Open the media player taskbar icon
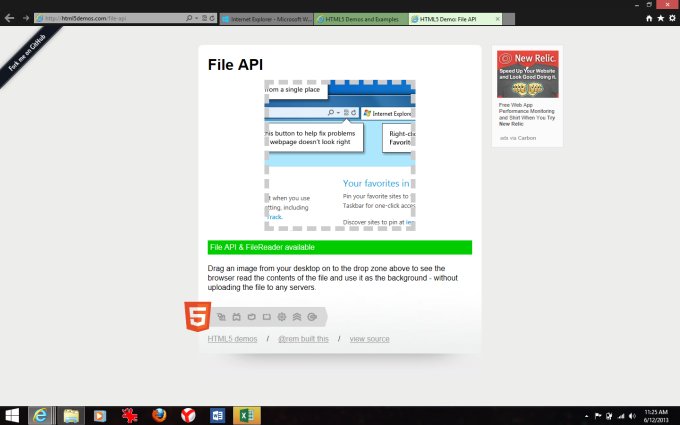The image size is (680, 425). coord(100,415)
